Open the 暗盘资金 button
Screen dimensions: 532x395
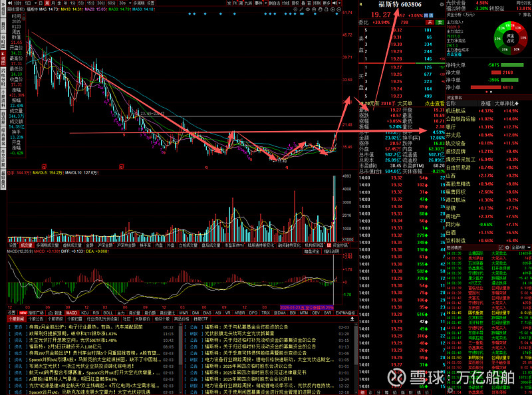pyautogui.click(x=312, y=251)
